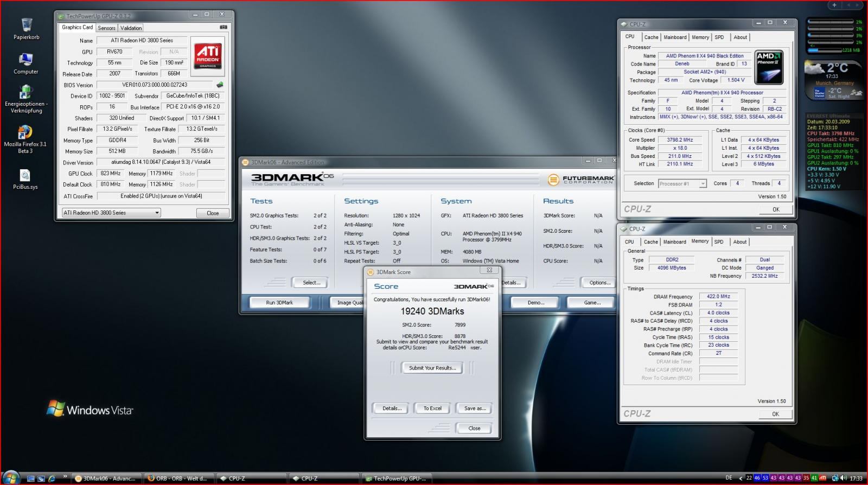Open Memory tab in upper CPU-Z window
Screen dimensions: 868x485
[x=700, y=37]
